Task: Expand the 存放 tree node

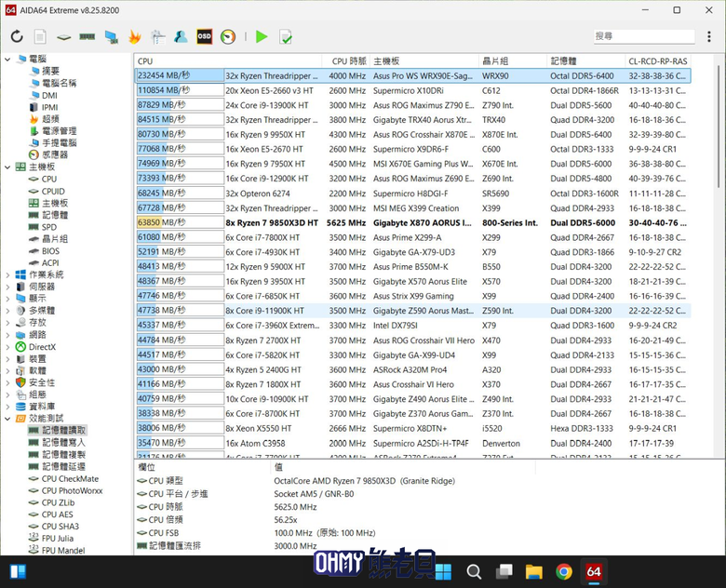Action: (x=7, y=323)
